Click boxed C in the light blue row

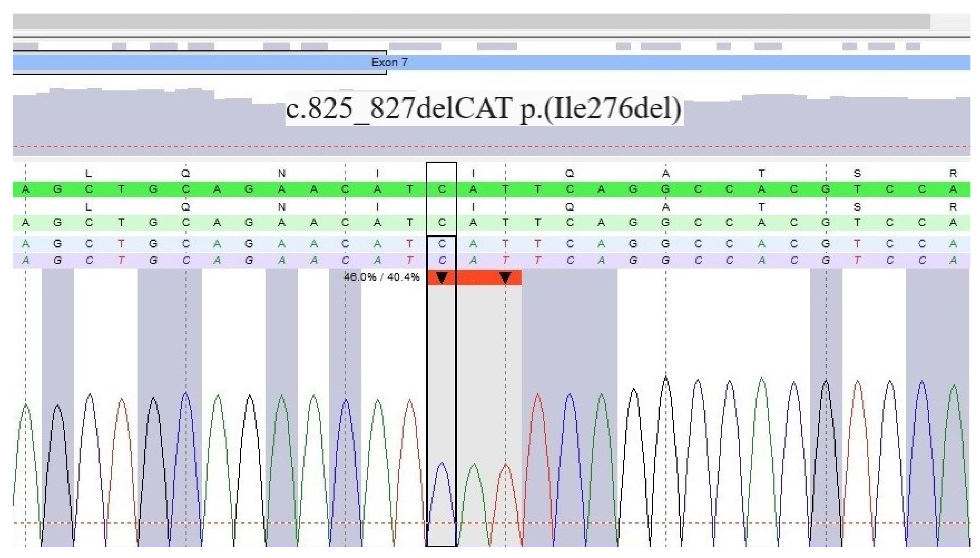pos(442,244)
